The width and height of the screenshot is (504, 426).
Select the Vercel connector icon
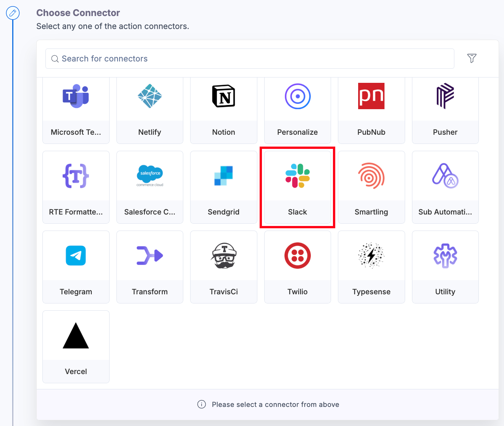[x=76, y=336]
